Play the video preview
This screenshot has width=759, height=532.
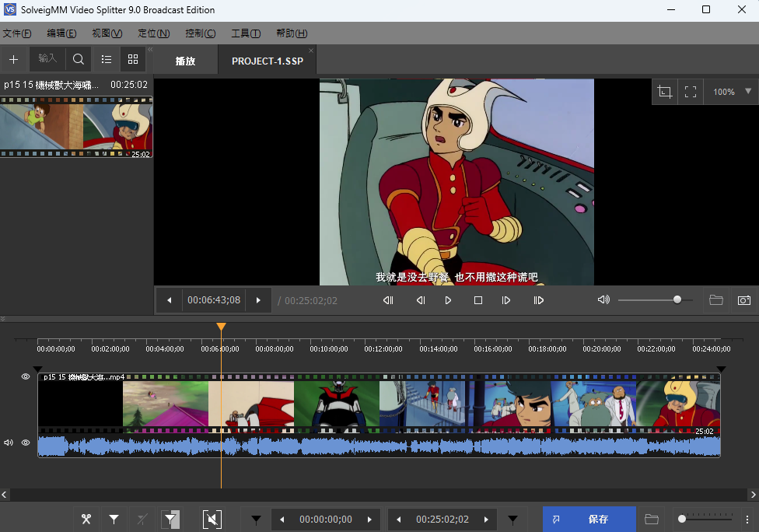[x=448, y=300]
